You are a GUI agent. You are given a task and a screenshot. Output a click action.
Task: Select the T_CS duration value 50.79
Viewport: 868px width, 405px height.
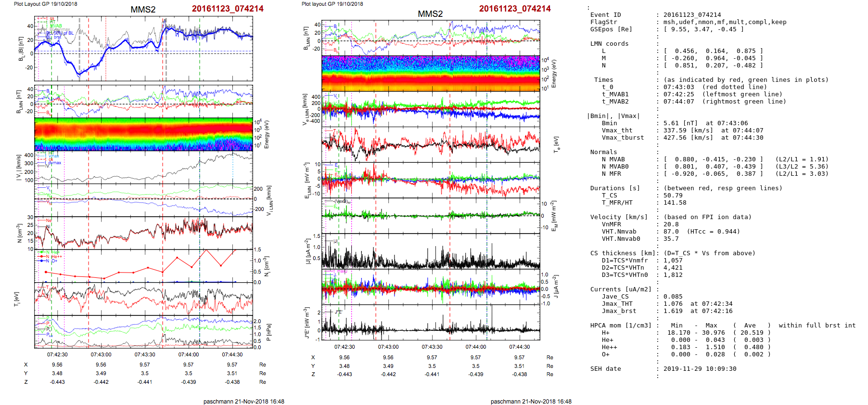673,196
